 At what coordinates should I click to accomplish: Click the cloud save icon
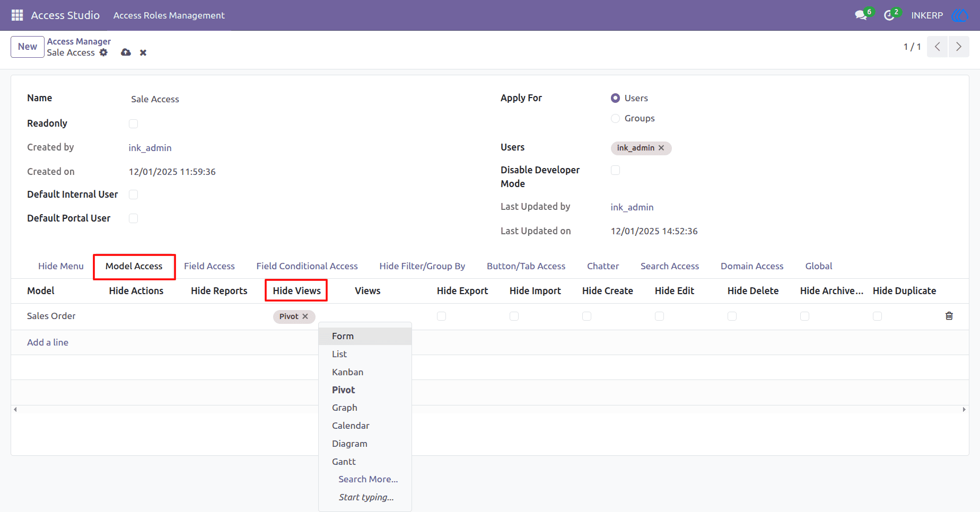126,52
